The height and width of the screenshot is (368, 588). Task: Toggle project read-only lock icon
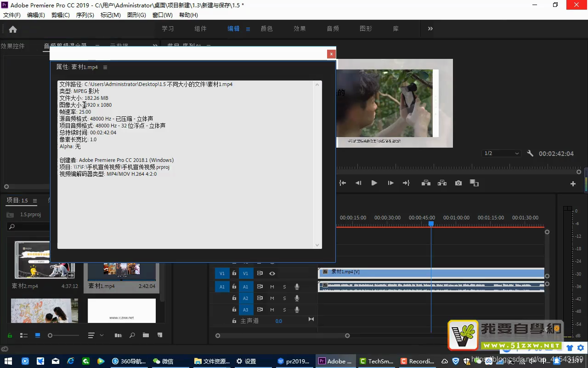(x=10, y=335)
